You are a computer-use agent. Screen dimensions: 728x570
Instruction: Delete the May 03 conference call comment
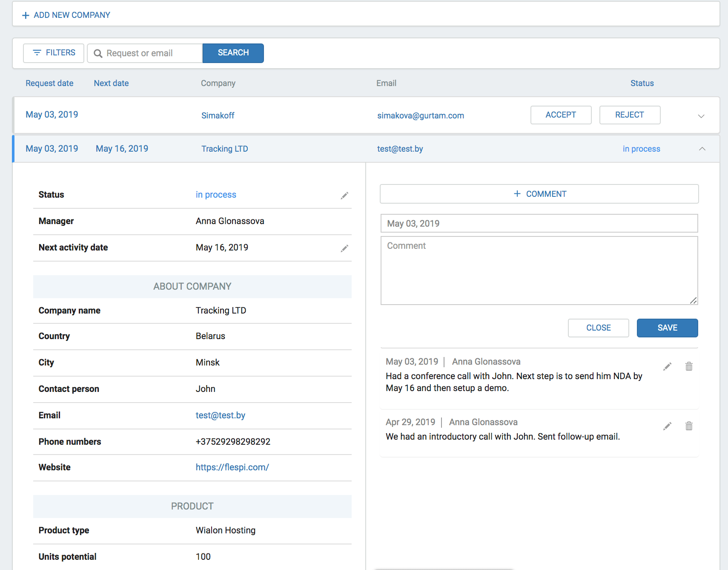[x=689, y=366]
